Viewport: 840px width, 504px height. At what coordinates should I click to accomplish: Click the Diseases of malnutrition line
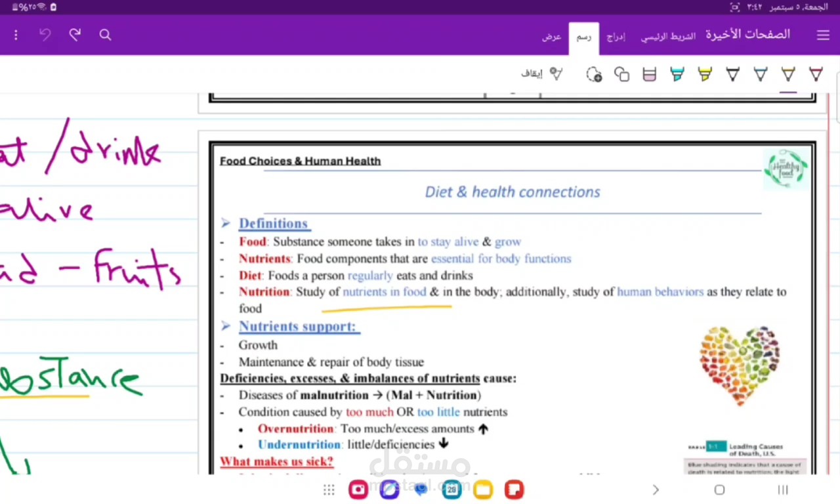point(360,395)
